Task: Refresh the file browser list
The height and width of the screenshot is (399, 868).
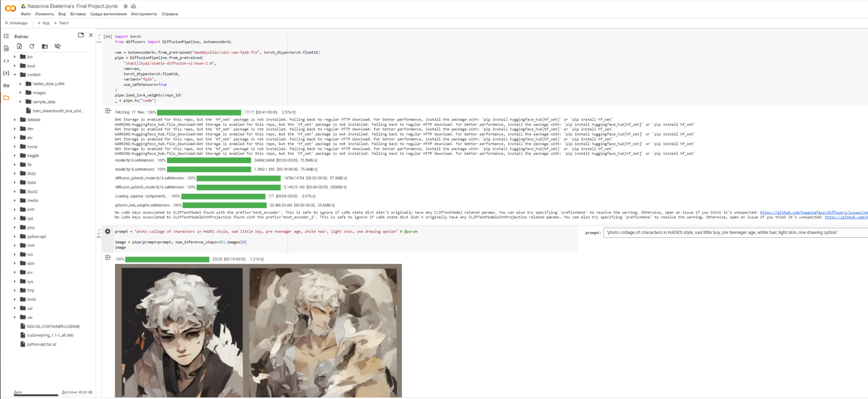Action: (x=32, y=46)
